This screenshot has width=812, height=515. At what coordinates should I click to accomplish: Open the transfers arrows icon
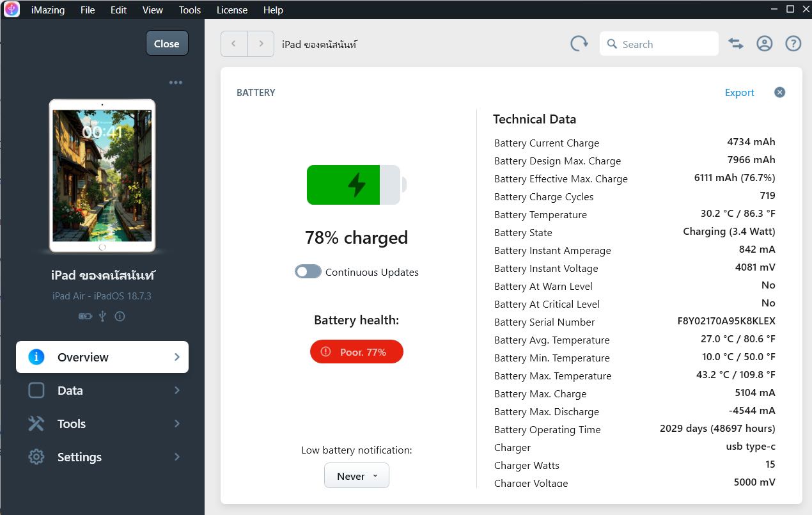736,44
